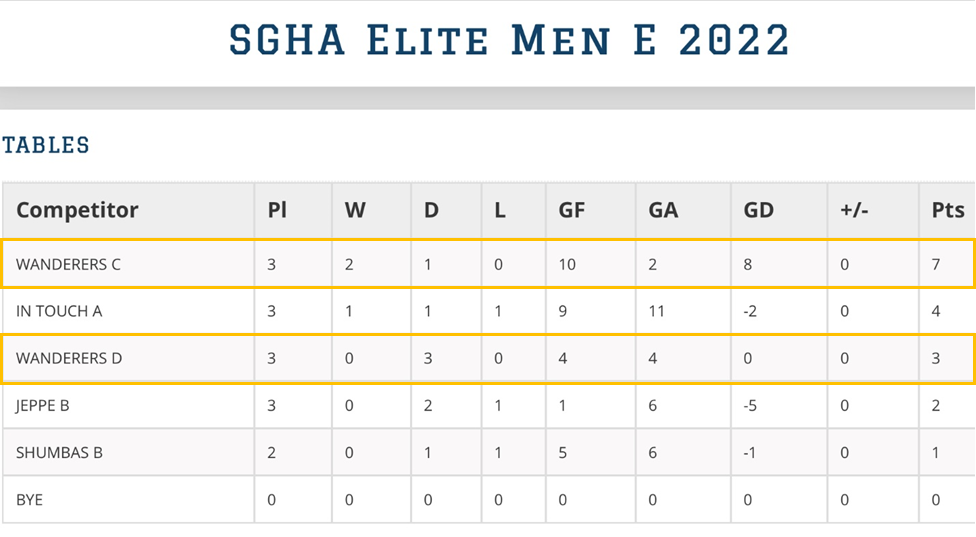Click the D column header
The height and width of the screenshot is (537, 976).
(x=432, y=210)
